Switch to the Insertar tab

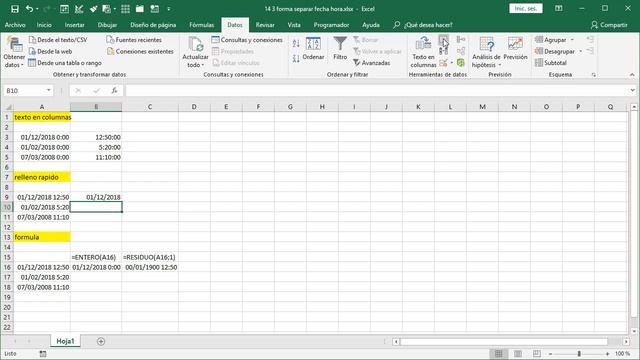75,25
